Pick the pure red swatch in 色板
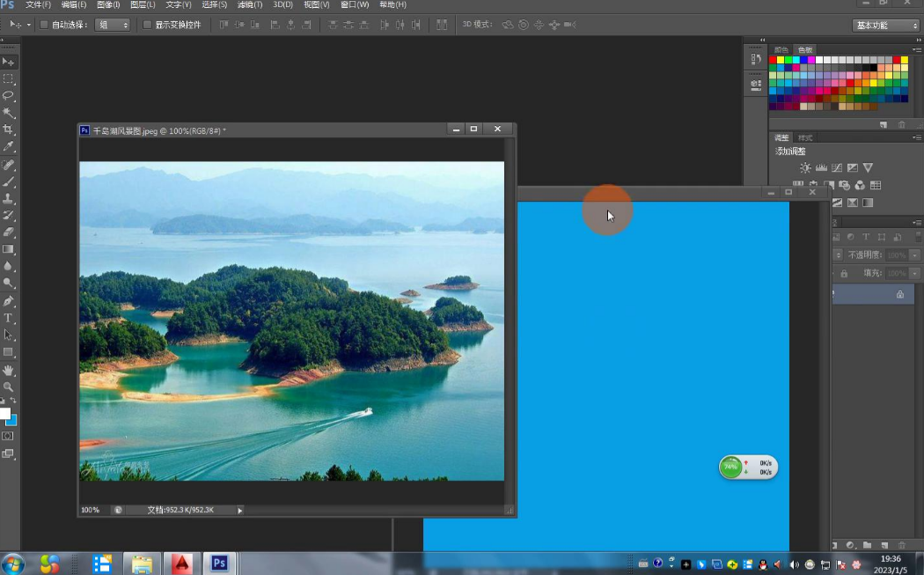The image size is (924, 575). 773,60
